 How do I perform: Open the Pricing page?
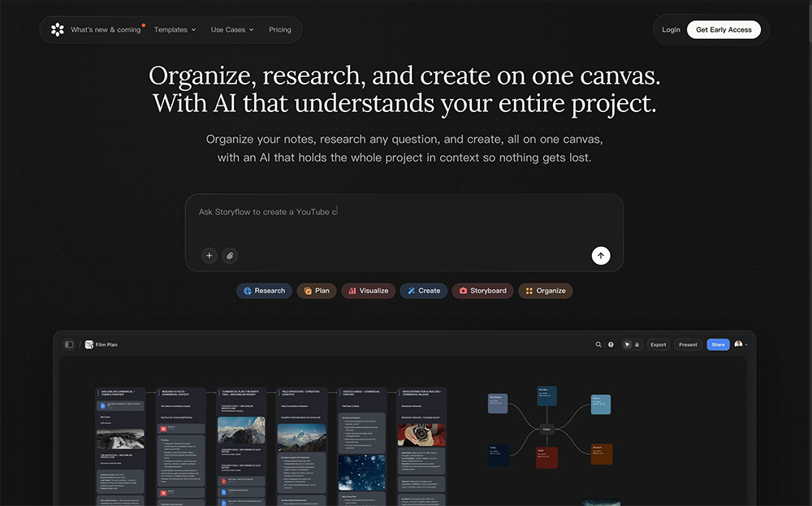[x=279, y=30]
